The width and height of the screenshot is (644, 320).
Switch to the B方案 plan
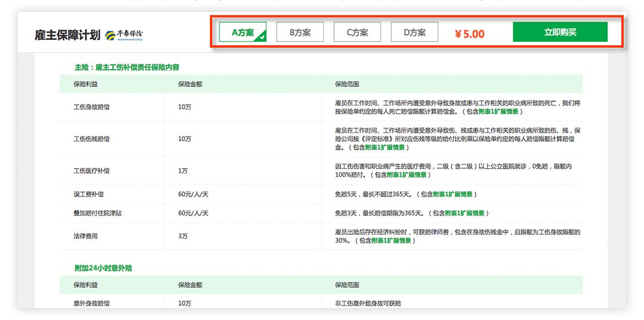[300, 32]
